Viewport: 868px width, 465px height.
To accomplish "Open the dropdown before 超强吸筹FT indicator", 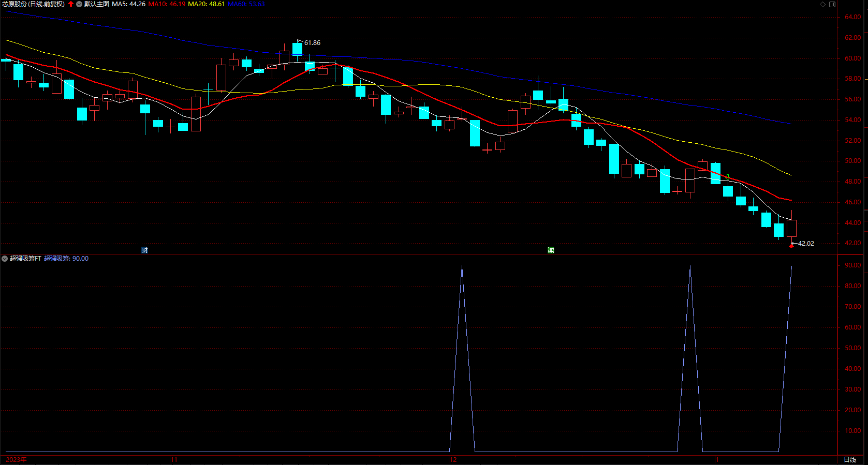I will click(5, 259).
